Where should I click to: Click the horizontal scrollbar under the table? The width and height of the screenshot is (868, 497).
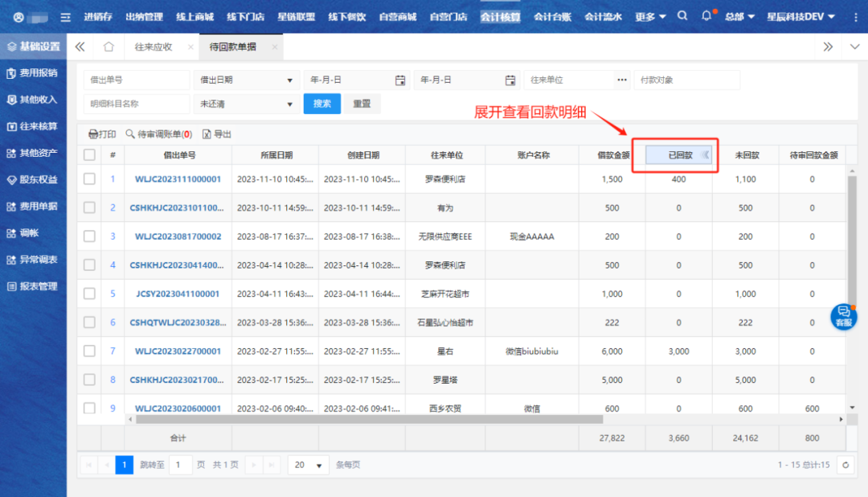pyautogui.click(x=370, y=419)
